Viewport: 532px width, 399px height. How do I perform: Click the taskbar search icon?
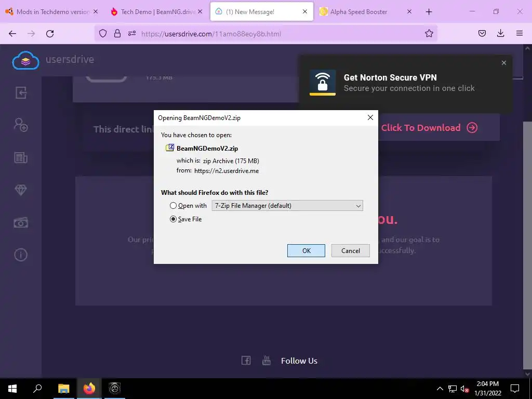point(37,388)
